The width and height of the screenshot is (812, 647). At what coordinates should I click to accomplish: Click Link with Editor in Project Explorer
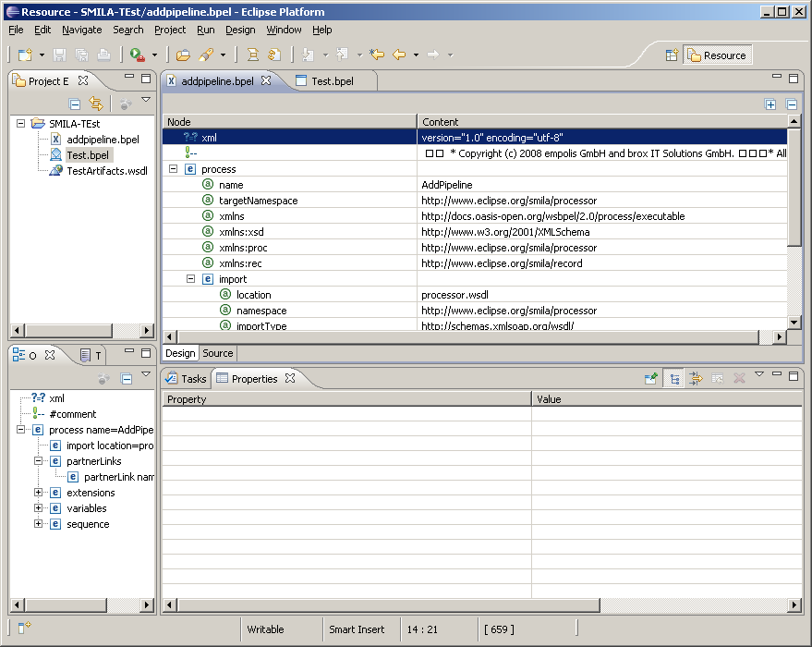click(95, 104)
